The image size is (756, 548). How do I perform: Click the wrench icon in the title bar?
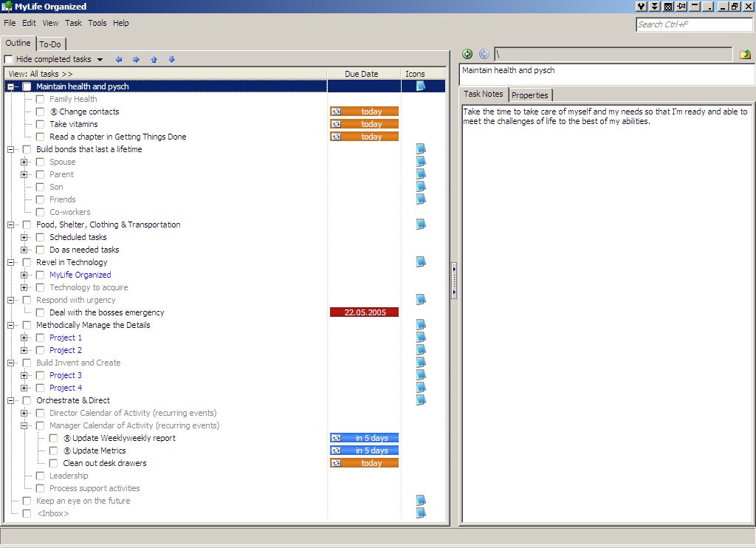tap(642, 6)
